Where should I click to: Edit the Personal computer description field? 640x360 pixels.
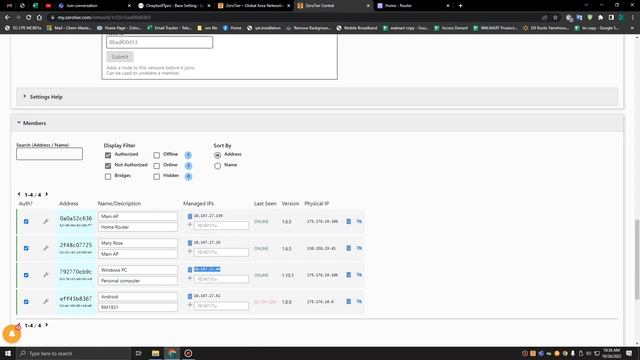(138, 281)
